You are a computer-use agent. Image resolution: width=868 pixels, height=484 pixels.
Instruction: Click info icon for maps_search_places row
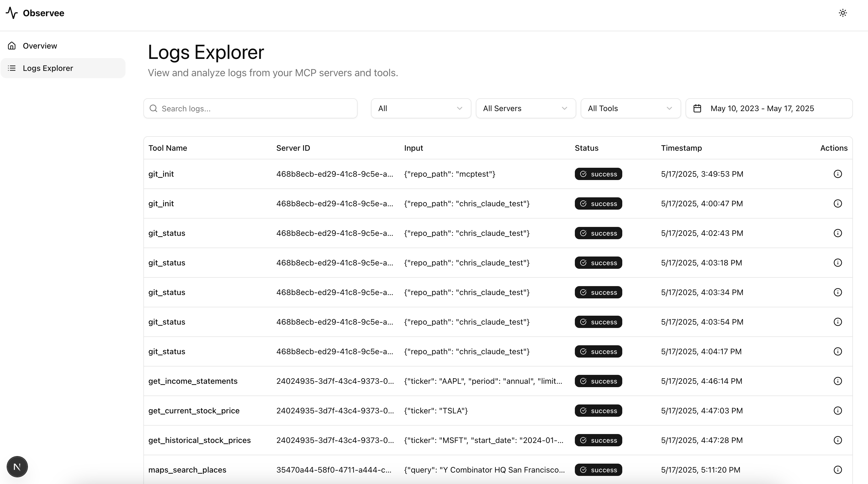click(838, 469)
